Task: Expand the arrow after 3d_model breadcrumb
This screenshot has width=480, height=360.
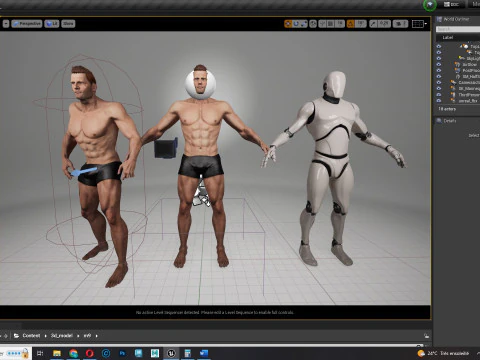Action: pos(78,336)
